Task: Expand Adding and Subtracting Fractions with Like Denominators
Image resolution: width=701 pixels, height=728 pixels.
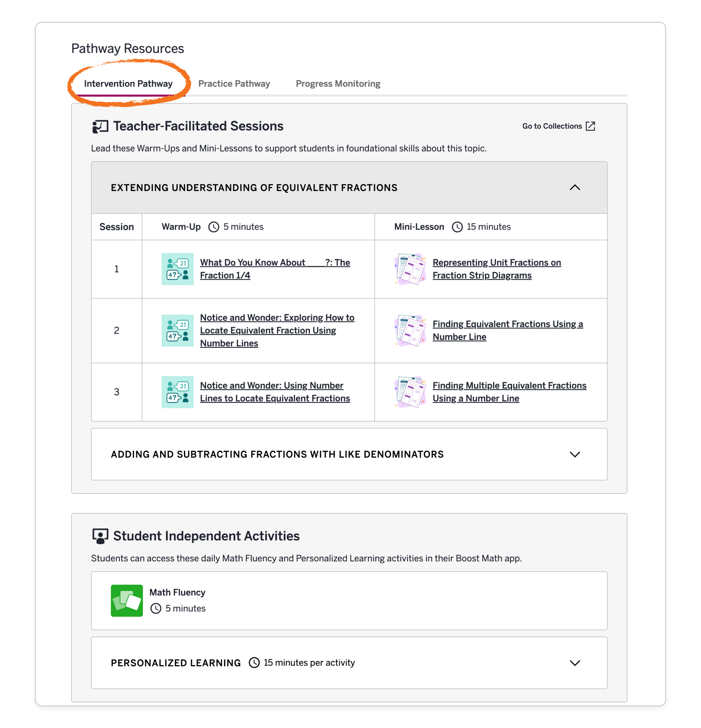Action: click(x=574, y=454)
